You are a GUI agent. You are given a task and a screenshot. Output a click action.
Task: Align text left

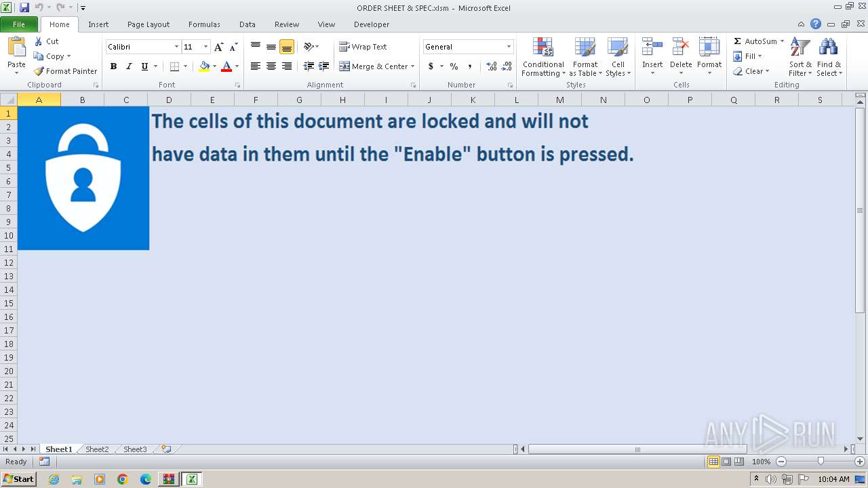256,66
